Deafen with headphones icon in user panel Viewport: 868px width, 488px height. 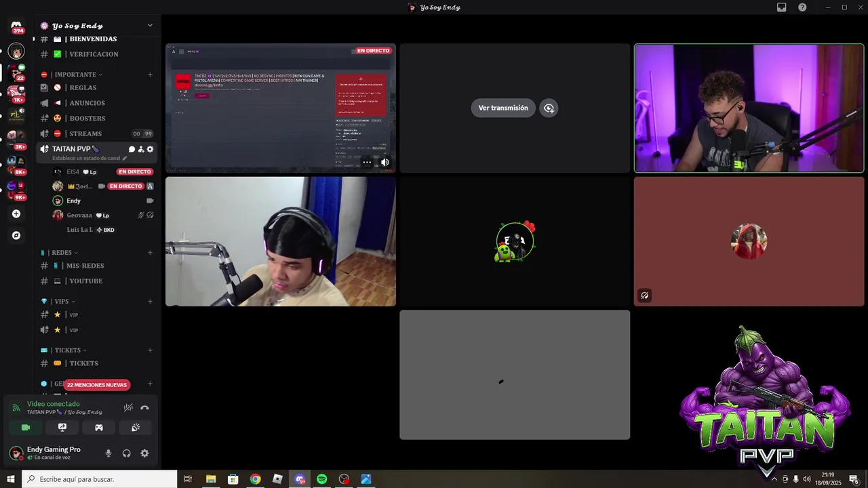tap(126, 453)
